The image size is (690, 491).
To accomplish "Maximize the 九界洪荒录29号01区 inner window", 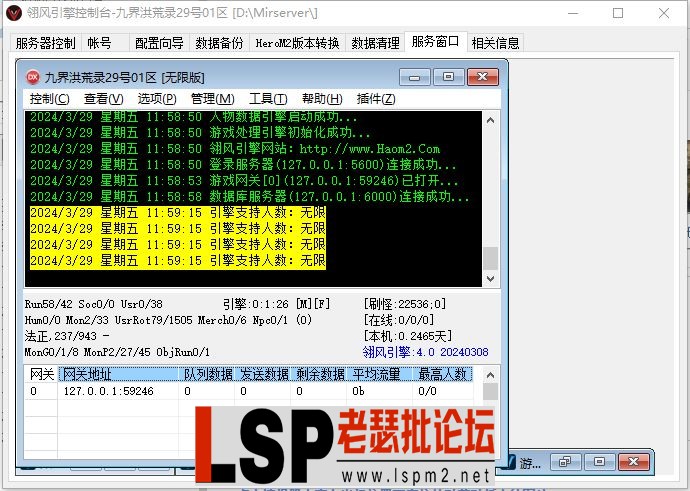I will (x=448, y=77).
